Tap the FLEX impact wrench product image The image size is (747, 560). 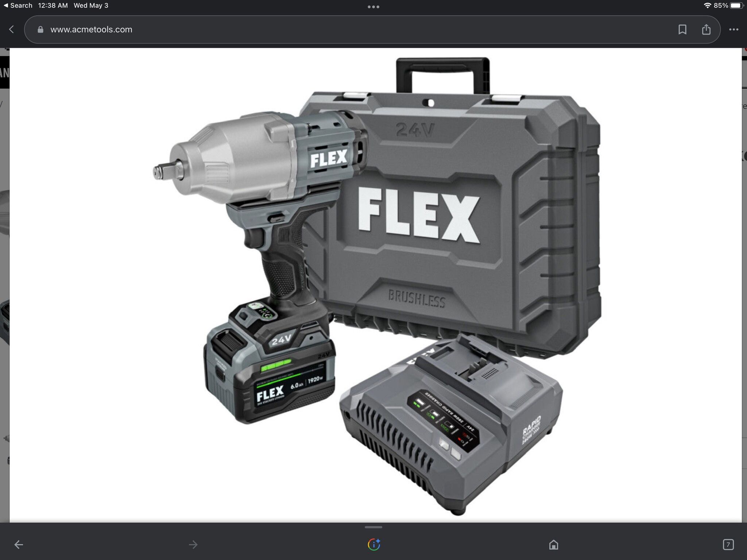(x=376, y=285)
